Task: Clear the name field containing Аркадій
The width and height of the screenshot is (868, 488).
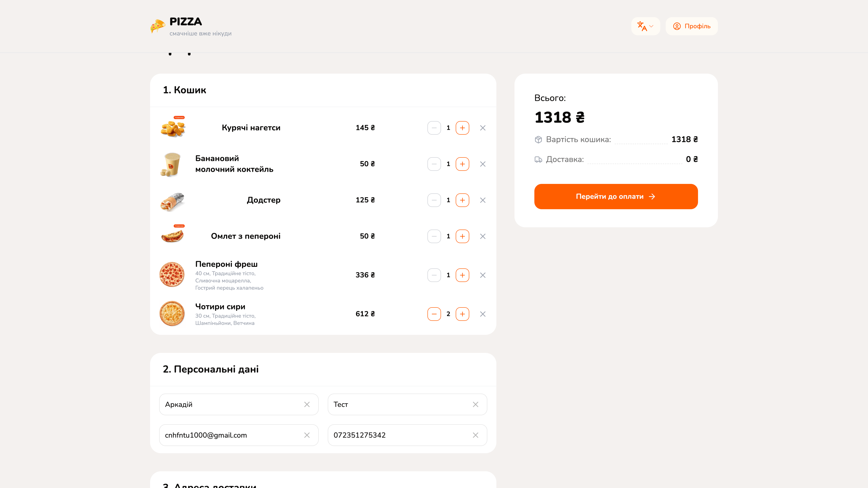Action: [307, 404]
